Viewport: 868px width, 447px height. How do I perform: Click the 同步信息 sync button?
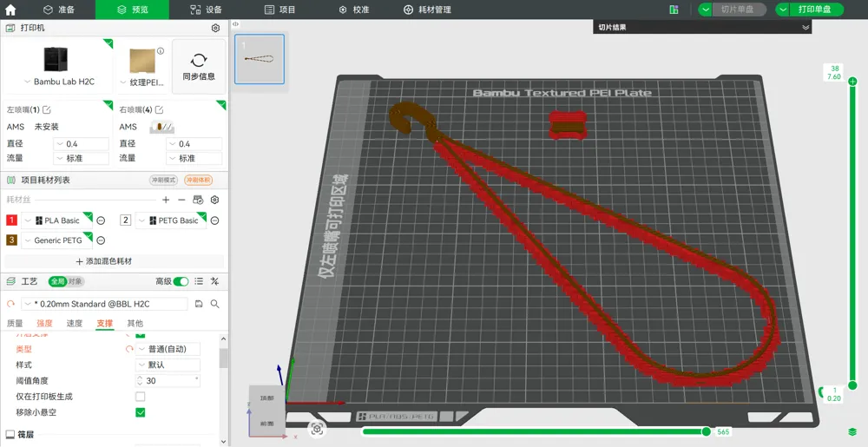click(x=199, y=66)
